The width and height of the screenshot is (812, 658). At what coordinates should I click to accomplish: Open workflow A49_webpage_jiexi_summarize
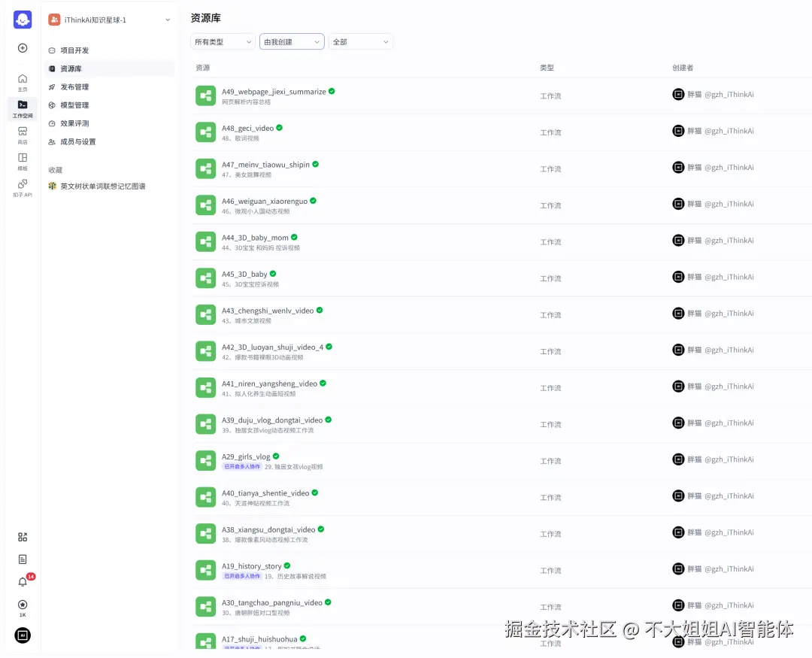pyautogui.click(x=274, y=92)
